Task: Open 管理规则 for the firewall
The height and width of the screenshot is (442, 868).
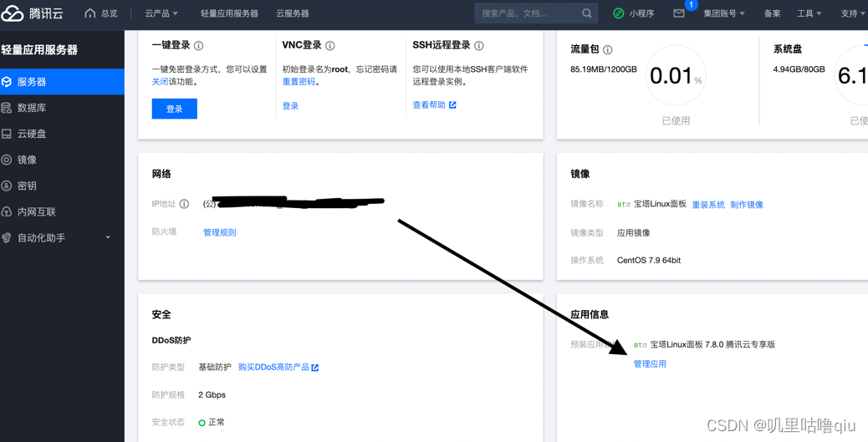Action: (220, 232)
